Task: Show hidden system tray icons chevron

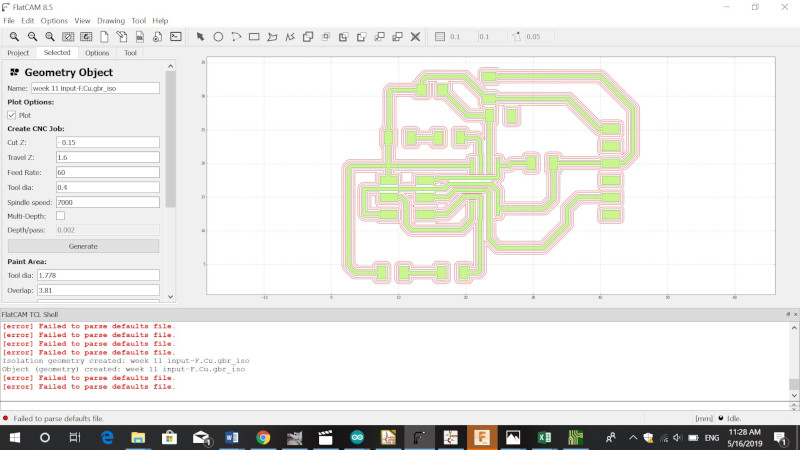Action: [x=633, y=438]
